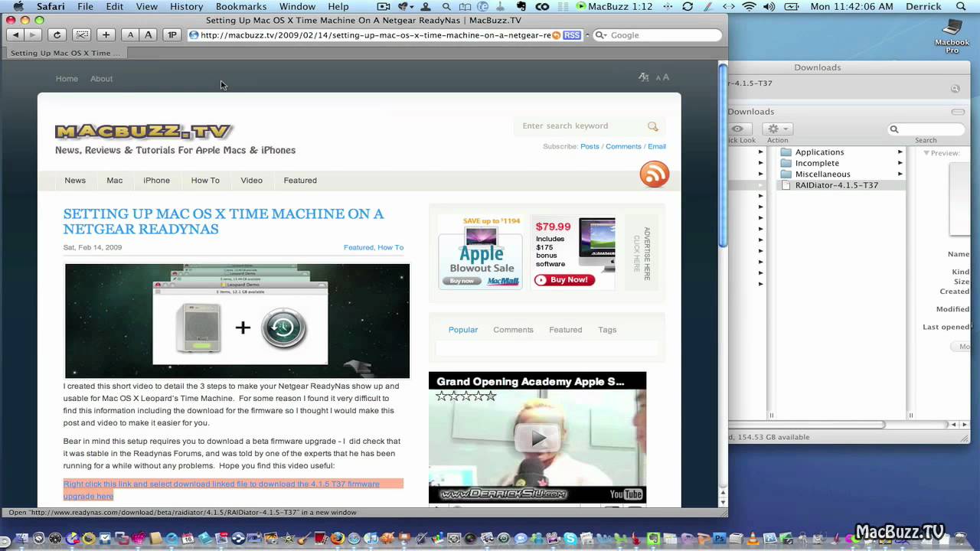Open the Safari menu
Screen dimensions: 980x551
tap(51, 6)
